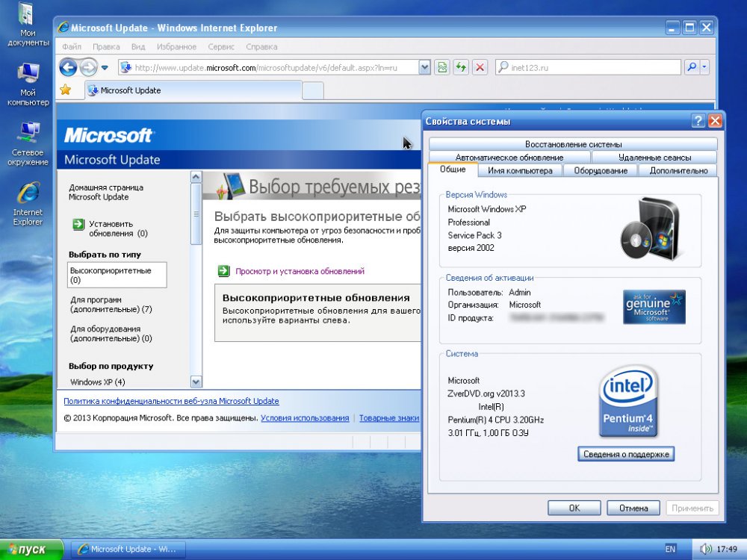747x560 pixels.
Task: Select Internet Explorer desktop icon
Action: (x=28, y=204)
